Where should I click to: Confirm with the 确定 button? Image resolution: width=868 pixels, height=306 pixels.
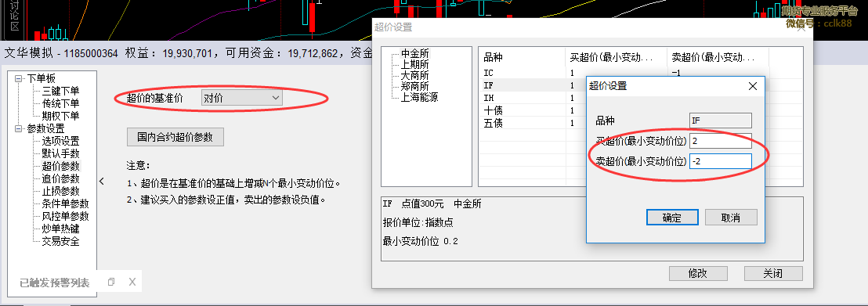[x=672, y=218]
